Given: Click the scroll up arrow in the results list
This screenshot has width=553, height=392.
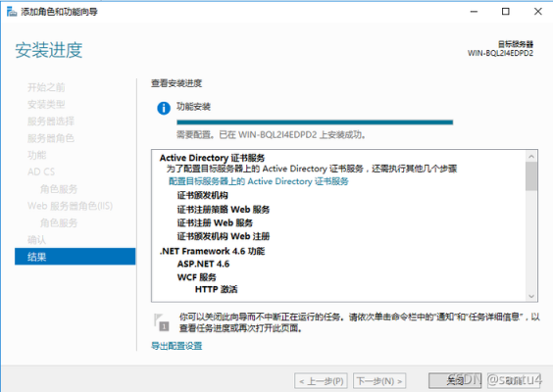Looking at the screenshot, I should pos(531,156).
